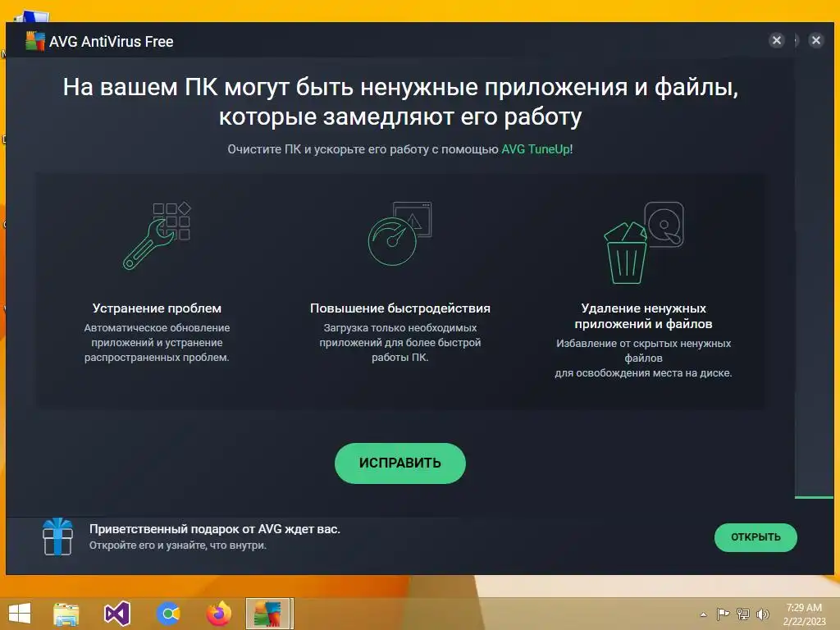
Task: Click the ОТКРЫТЬ gift button
Action: click(756, 536)
